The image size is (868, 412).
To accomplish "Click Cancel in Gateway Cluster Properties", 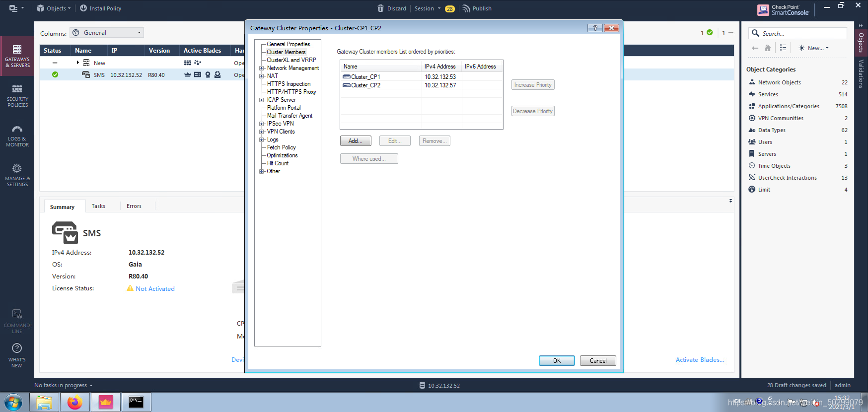I will click(x=598, y=361).
